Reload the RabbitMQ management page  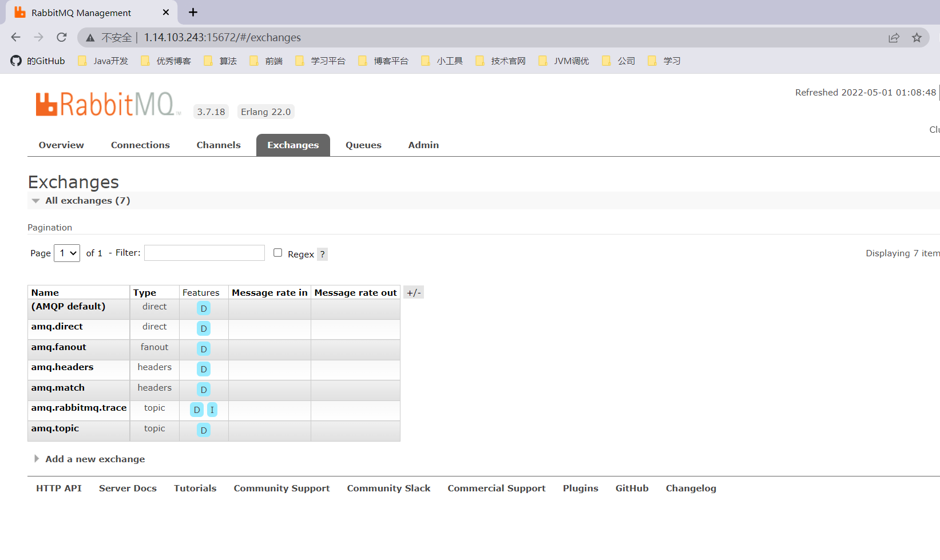tap(62, 37)
